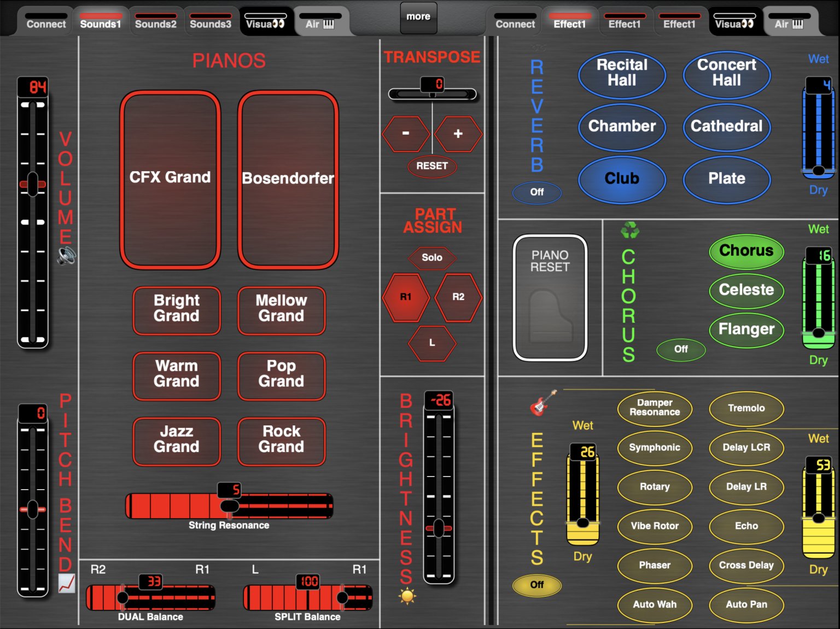Reset the transpose value
The width and height of the screenshot is (840, 629).
(432, 166)
